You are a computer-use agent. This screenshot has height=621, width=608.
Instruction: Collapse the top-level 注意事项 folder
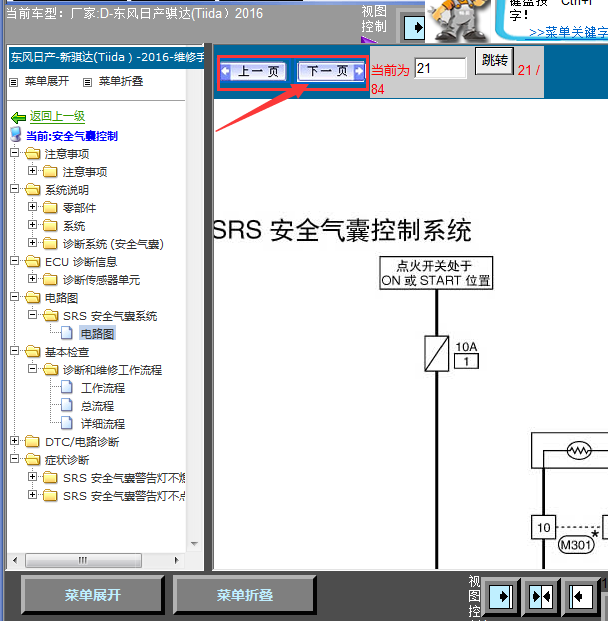click(x=15, y=152)
